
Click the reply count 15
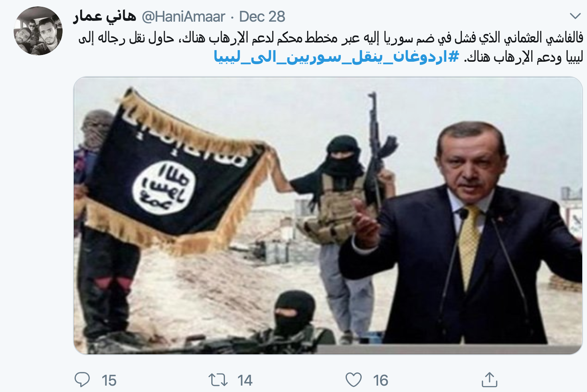(109, 380)
